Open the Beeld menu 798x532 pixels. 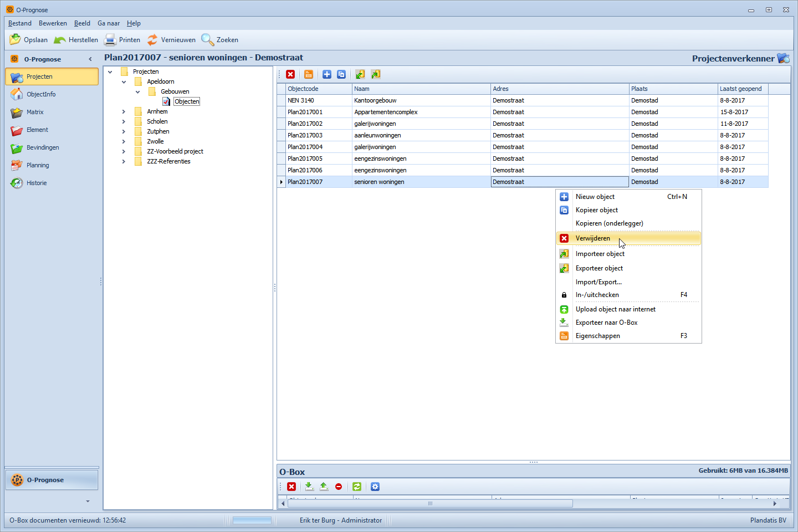pyautogui.click(x=82, y=23)
